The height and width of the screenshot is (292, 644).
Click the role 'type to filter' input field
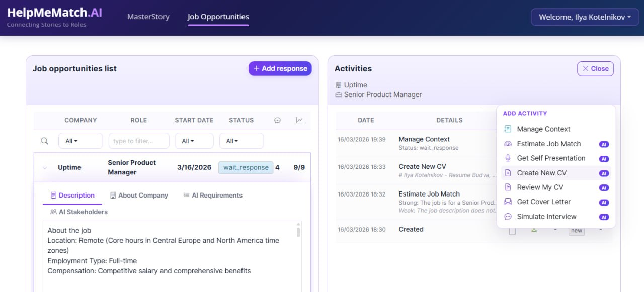[139, 141]
